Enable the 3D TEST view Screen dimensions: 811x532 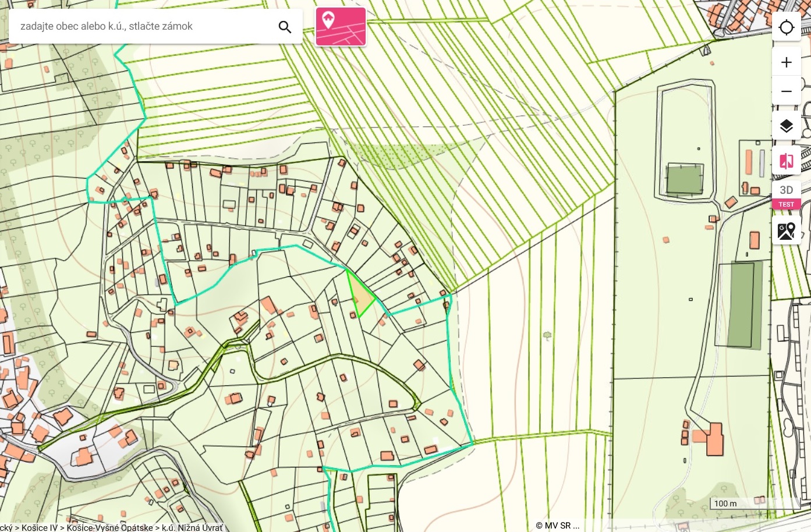[x=787, y=196]
